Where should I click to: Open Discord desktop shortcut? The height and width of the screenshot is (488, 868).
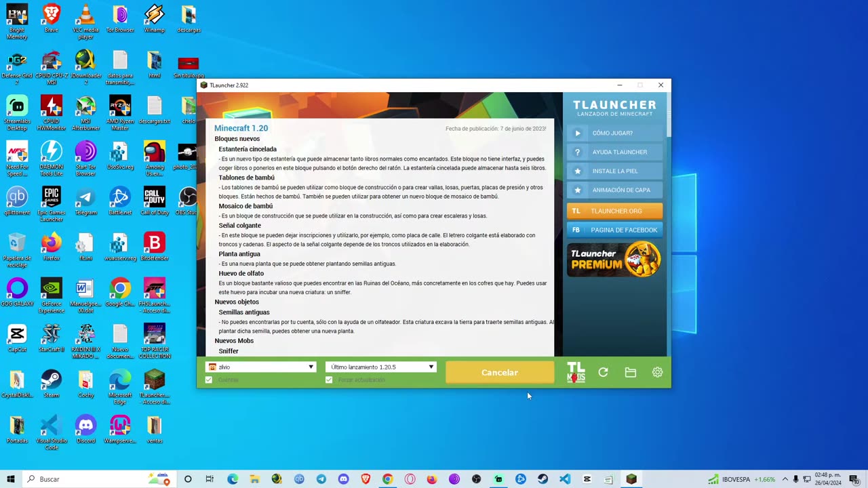point(85,429)
